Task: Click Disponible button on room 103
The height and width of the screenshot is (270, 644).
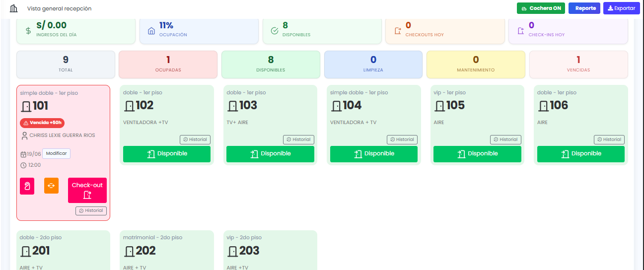Action: 270,154
